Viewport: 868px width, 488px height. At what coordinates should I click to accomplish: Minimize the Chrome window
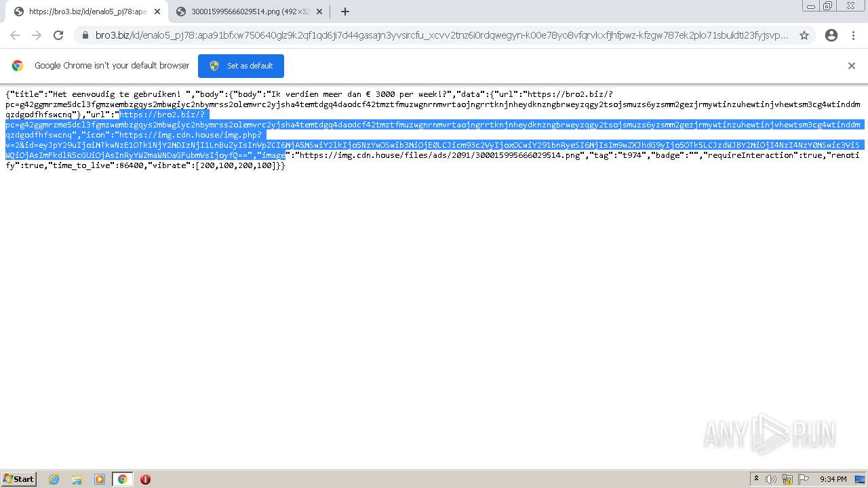tap(810, 5)
